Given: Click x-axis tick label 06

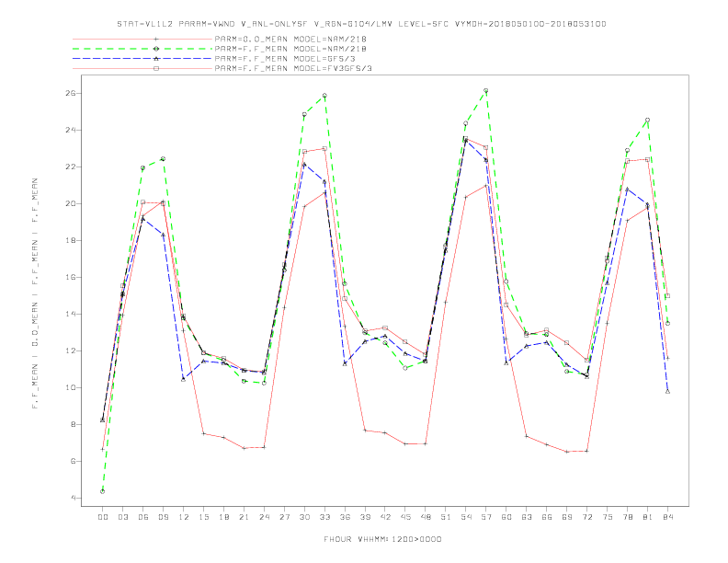Looking at the screenshot, I should point(143,517).
